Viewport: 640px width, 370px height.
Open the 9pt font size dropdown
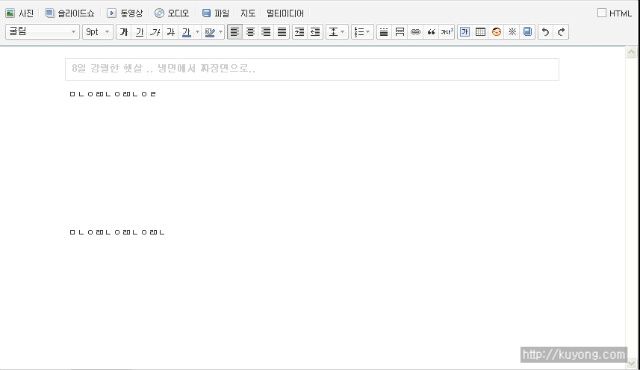(x=98, y=32)
